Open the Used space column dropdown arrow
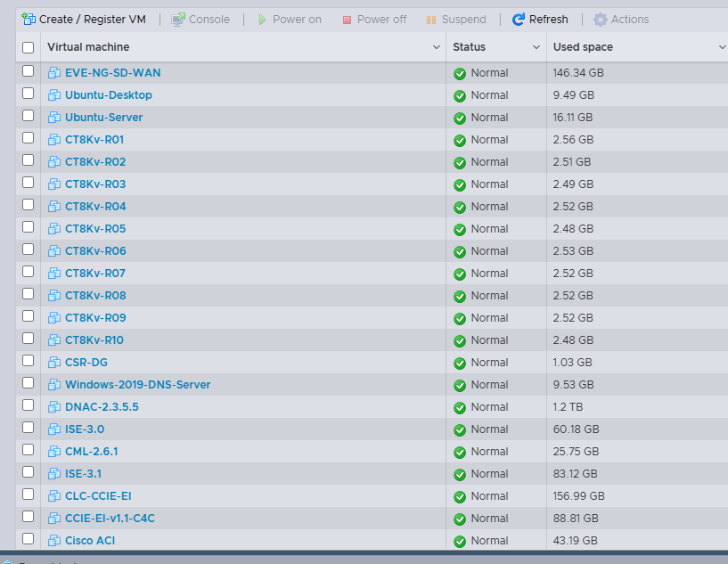This screenshot has height=564, width=728. coord(722,47)
